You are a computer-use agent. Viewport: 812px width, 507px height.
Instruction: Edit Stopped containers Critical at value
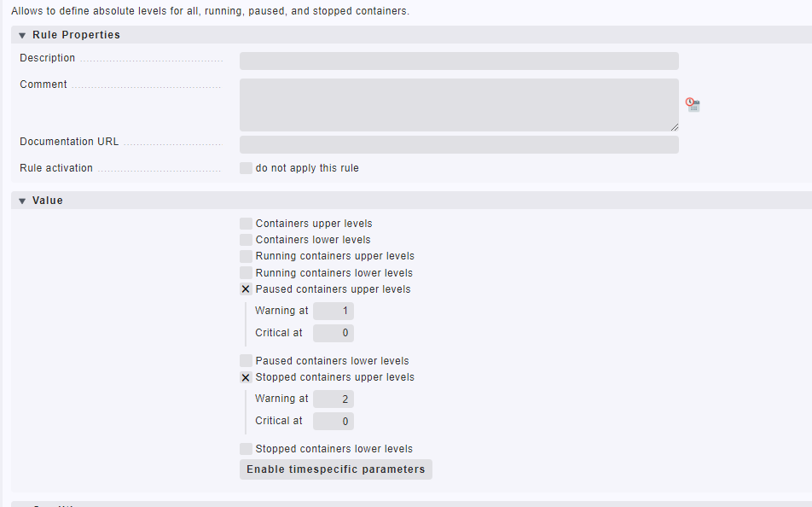pyautogui.click(x=333, y=422)
